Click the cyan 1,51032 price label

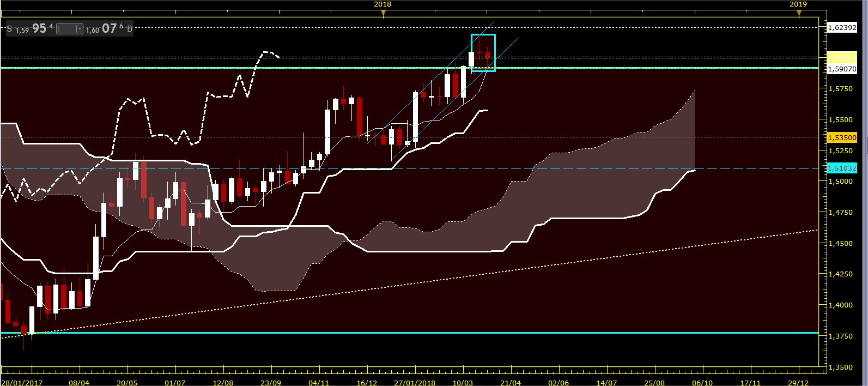click(842, 168)
